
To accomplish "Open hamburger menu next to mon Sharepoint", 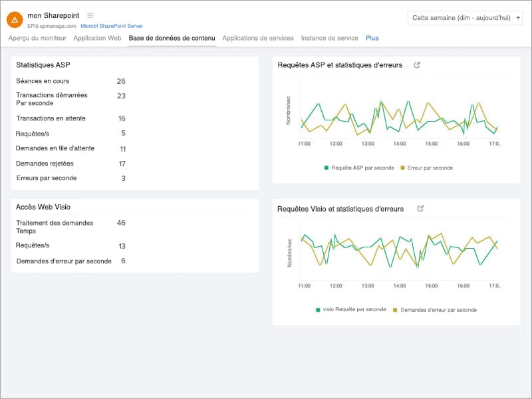I will pos(90,15).
